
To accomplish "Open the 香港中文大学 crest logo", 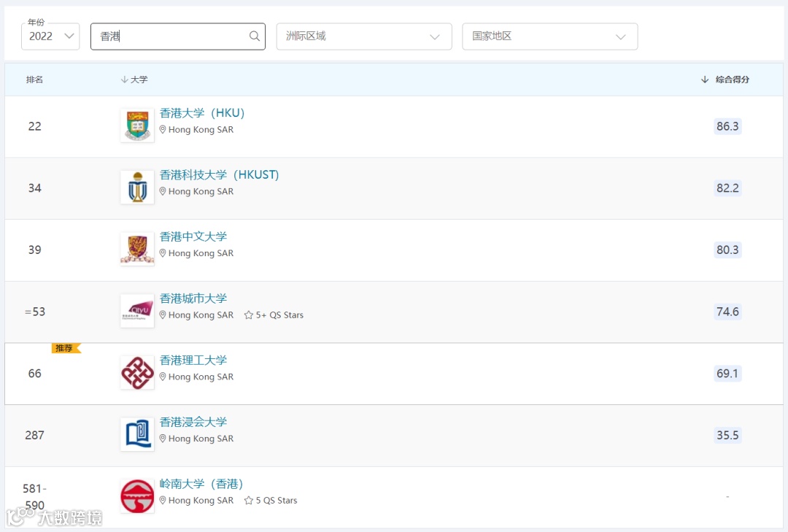I will click(x=137, y=250).
